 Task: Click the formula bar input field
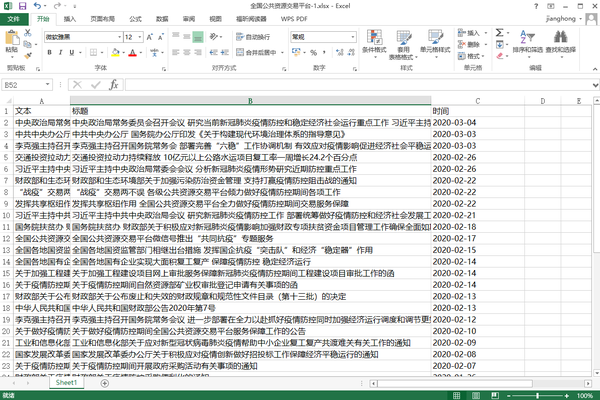coord(358,85)
